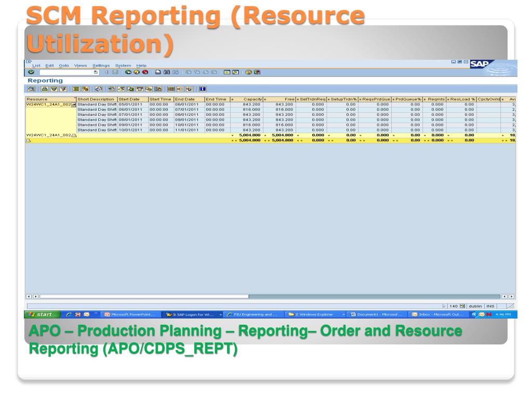Select the 05/01/2011 start date cell
Image resolution: width=532 pixels, height=399 pixels.
(x=133, y=104)
